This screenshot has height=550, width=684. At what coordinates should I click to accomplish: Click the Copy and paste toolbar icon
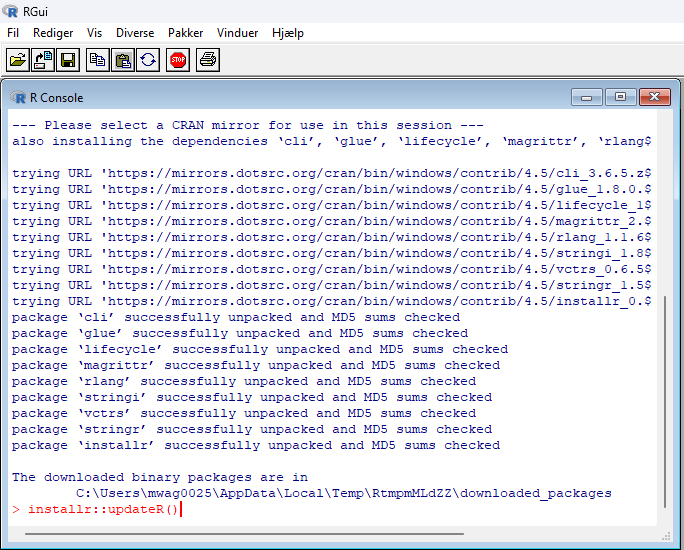(x=148, y=60)
